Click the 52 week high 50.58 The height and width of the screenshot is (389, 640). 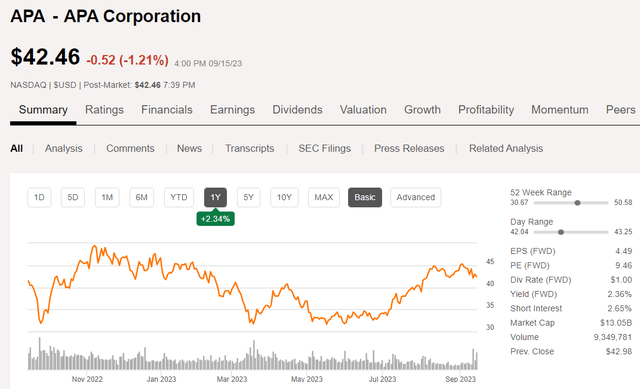pyautogui.click(x=623, y=203)
